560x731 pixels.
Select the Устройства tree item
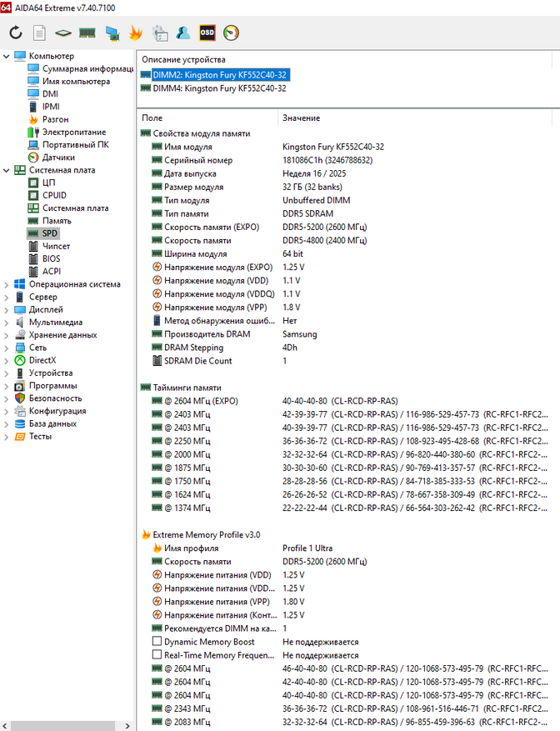pos(44,373)
